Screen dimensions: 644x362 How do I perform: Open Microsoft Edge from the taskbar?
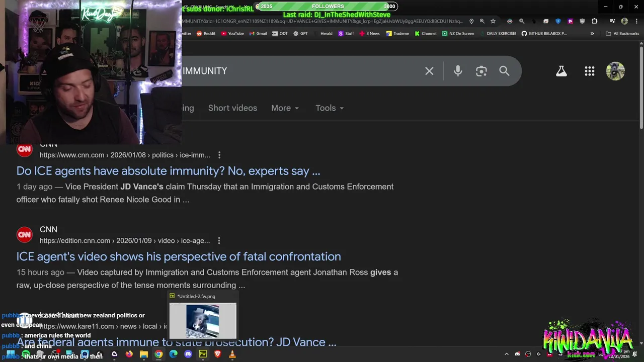coord(174,354)
